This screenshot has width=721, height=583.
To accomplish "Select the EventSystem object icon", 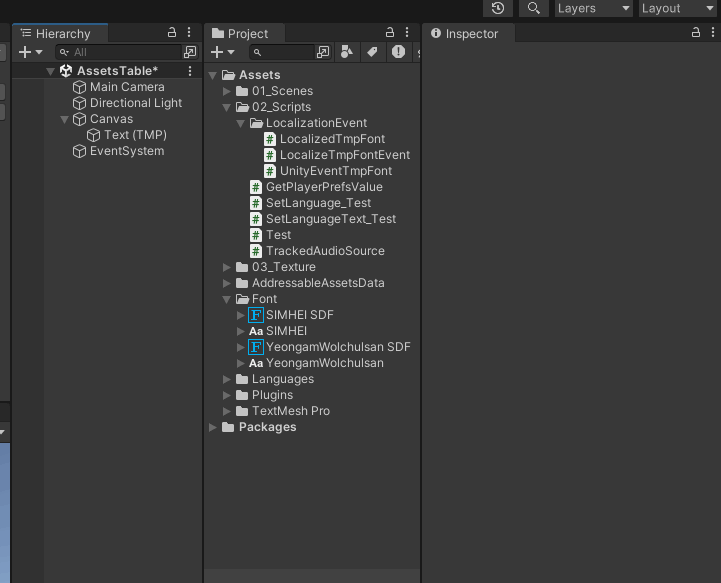I will coord(80,151).
